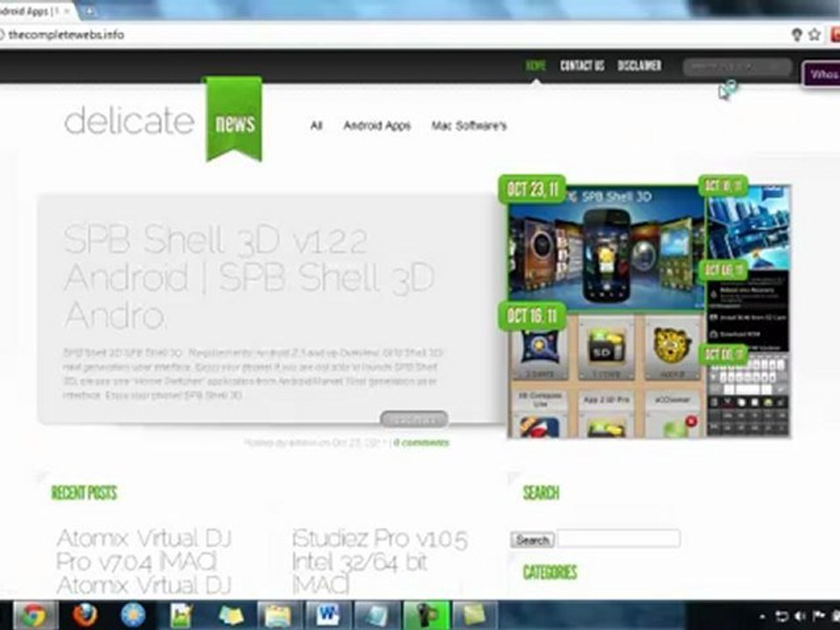Open the blue circular sun-like taskbar icon

pos(133,615)
